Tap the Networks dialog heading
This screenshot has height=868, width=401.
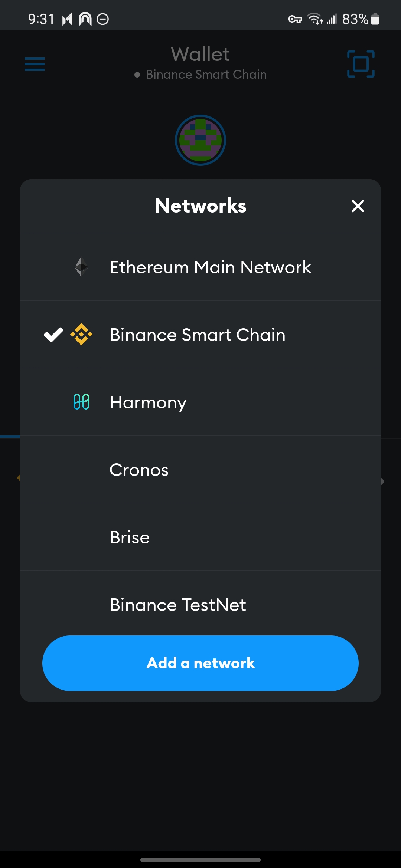coord(200,206)
